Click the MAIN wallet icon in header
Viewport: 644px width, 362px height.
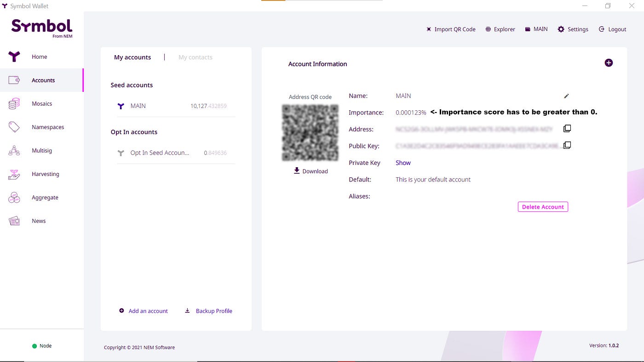[x=527, y=29]
